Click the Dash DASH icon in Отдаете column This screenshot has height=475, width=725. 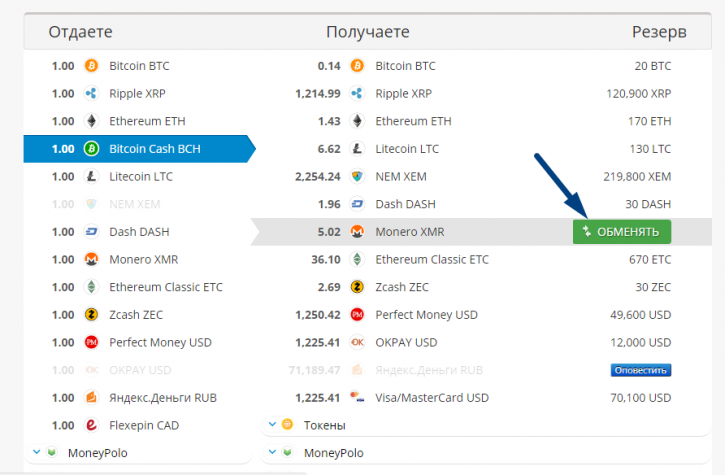pos(91,232)
